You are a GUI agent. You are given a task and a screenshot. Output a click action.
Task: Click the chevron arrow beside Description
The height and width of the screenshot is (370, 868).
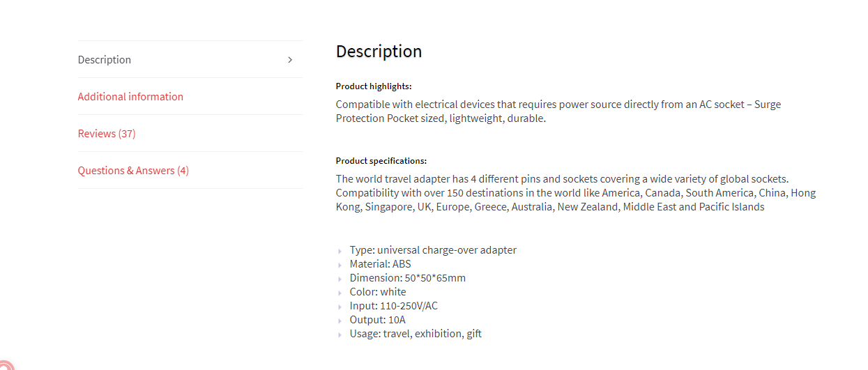pyautogui.click(x=291, y=60)
